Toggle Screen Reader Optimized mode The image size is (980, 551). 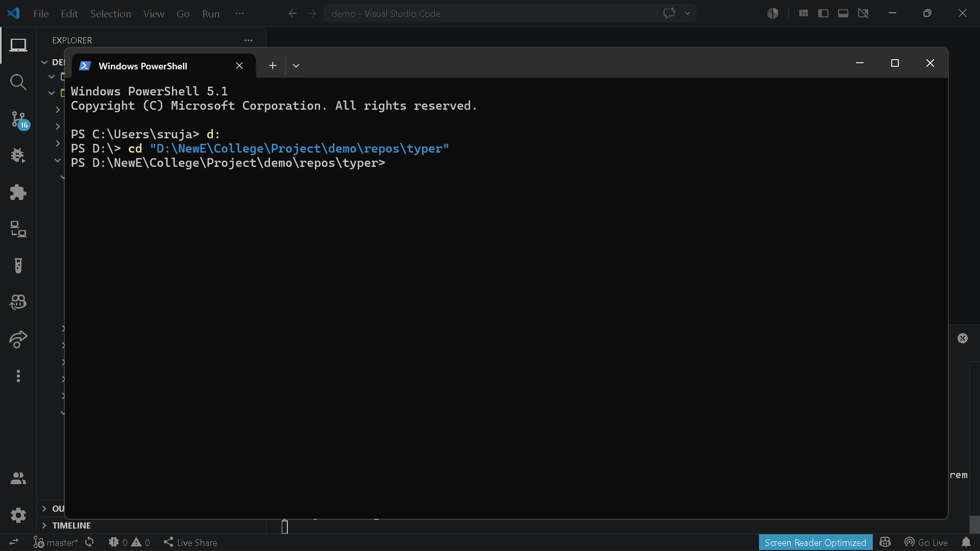point(815,542)
